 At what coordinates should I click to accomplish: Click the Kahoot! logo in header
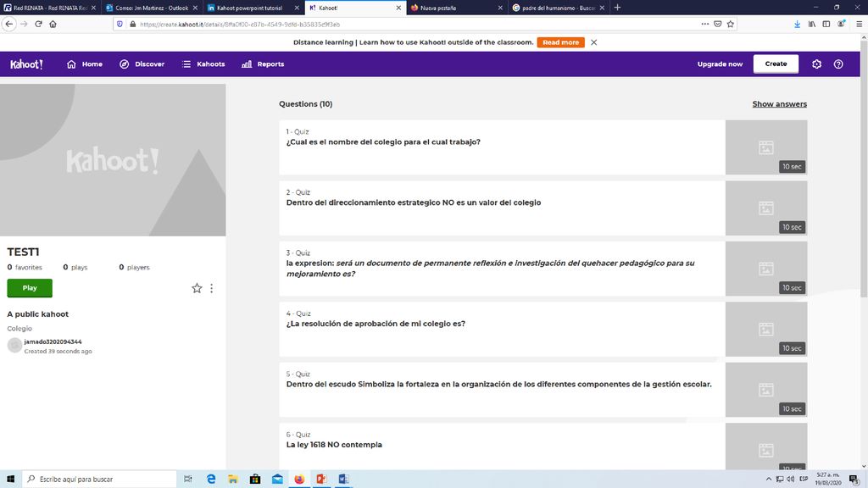(x=26, y=64)
